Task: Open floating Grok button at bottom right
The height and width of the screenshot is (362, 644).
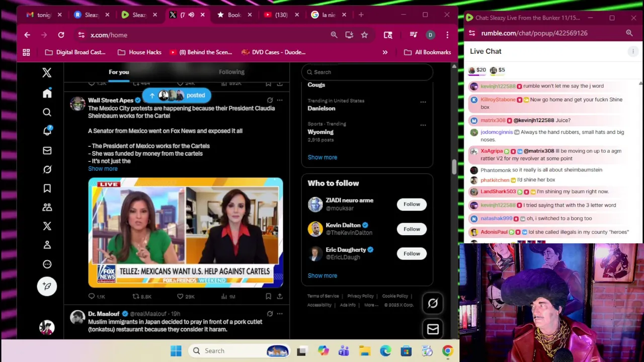Action: pyautogui.click(x=433, y=303)
